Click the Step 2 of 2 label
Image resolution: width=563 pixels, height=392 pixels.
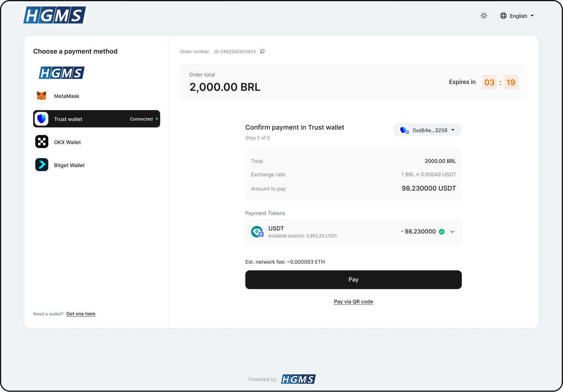point(258,138)
